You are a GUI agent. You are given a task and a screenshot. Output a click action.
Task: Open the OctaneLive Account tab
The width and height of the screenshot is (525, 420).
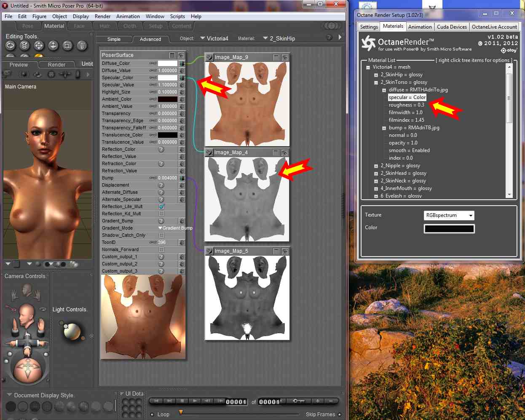494,27
